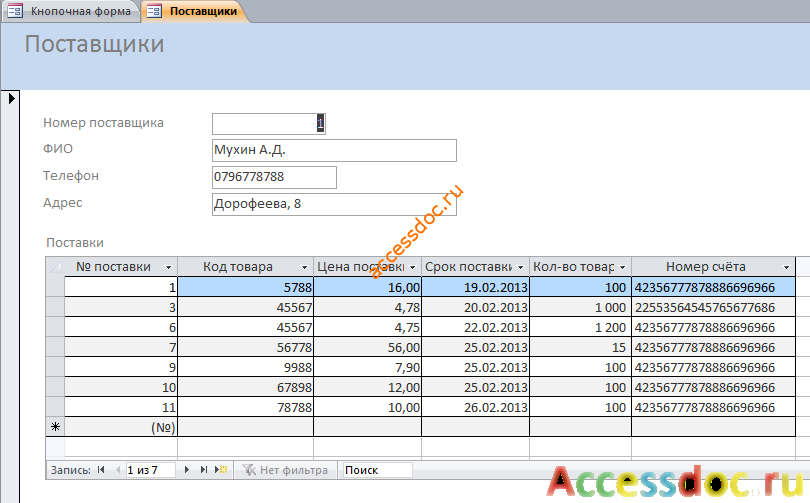Screen dimensions: 810x503
Task: Open № поставки column dropdown
Action: point(168,268)
